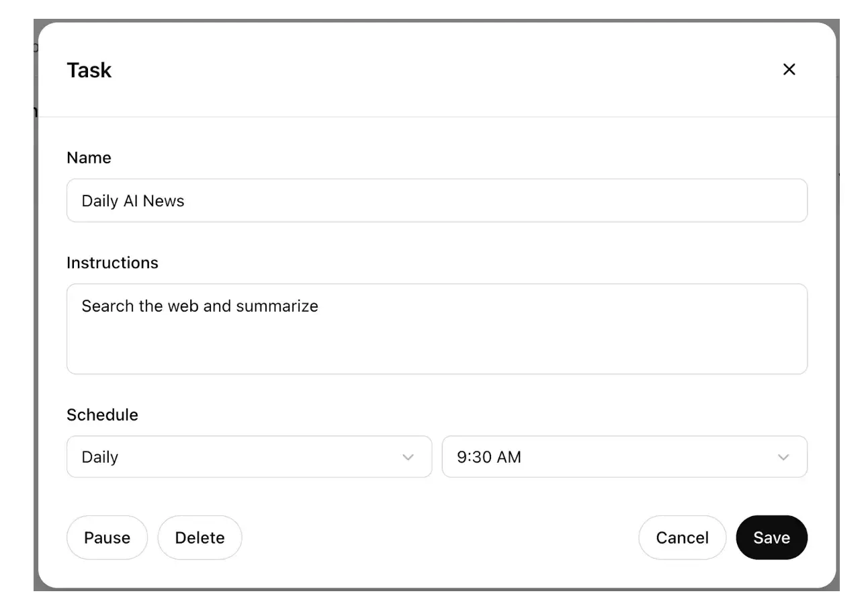The image size is (868, 610).
Task: Open the Daily frequency dropdown
Action: pos(249,457)
